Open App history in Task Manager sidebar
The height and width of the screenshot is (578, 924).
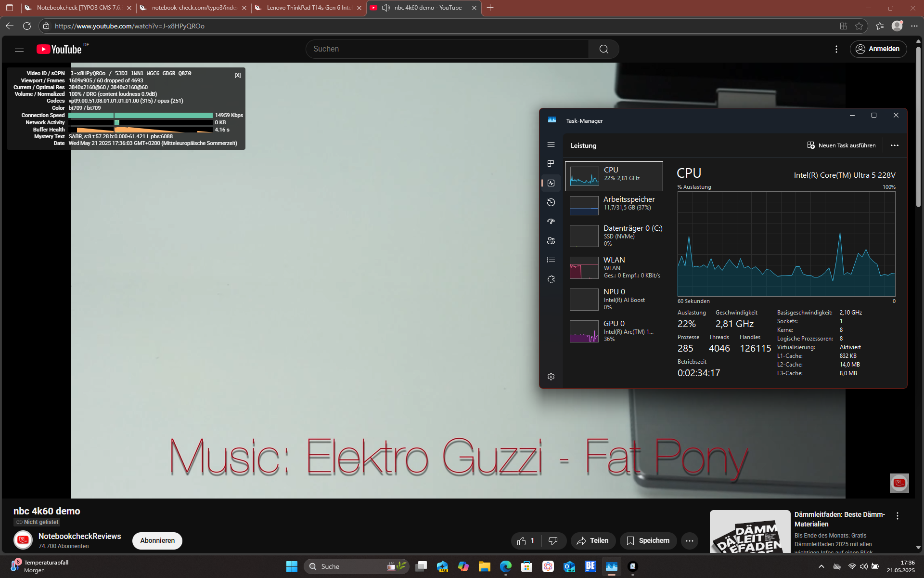point(551,202)
